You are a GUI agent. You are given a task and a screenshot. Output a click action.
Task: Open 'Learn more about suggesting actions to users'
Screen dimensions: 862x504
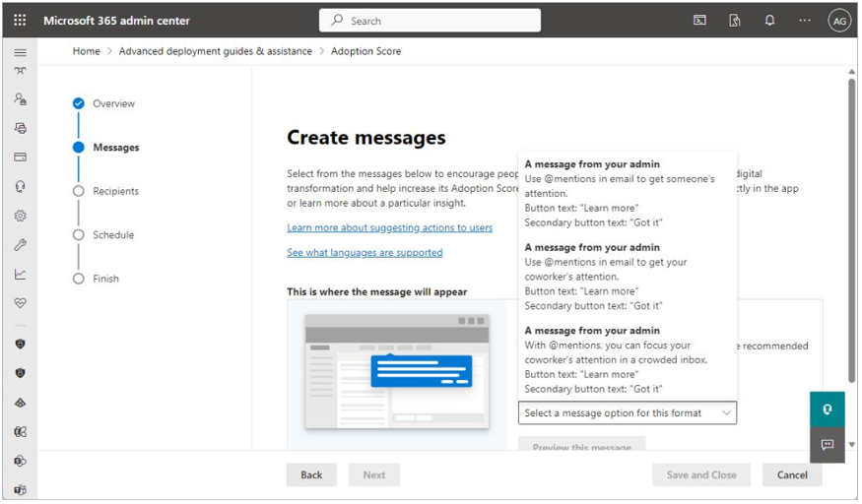click(390, 227)
